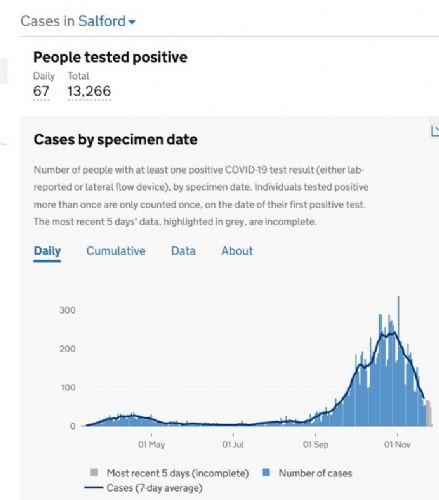Click the Daily value 67
The image size is (439, 500).
click(41, 91)
